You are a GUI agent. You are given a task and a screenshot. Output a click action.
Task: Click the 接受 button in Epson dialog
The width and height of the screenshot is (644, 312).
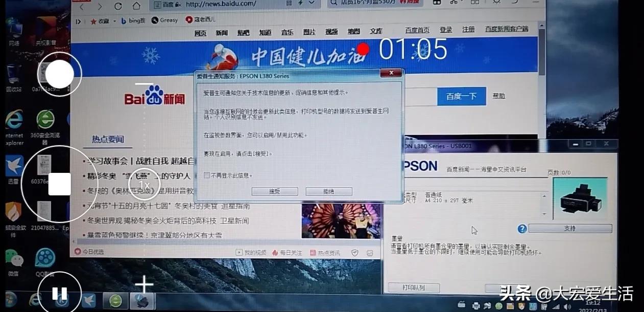click(274, 191)
